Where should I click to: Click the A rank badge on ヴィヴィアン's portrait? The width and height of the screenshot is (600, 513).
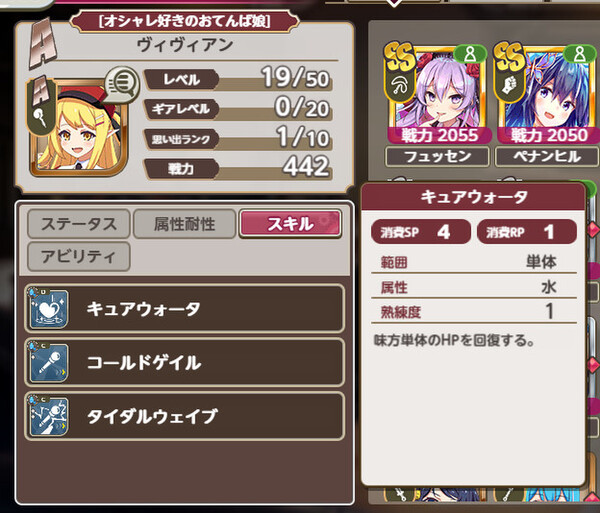[41, 105]
